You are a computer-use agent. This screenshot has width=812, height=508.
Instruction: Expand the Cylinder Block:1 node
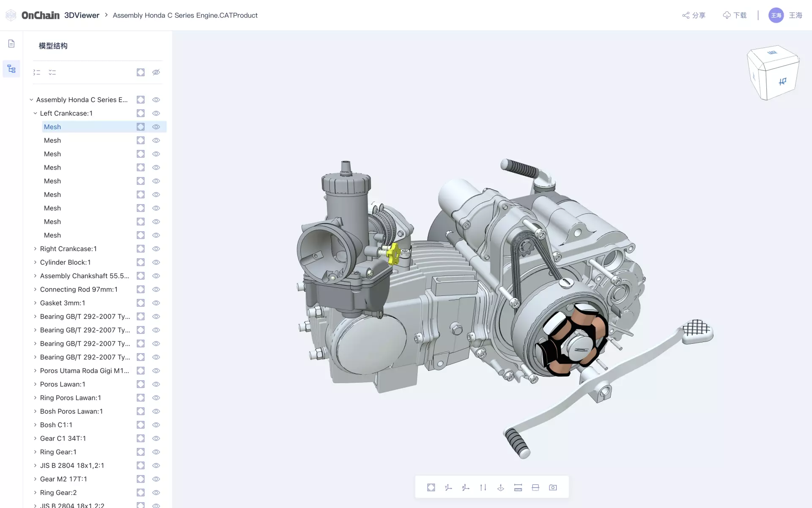click(35, 262)
